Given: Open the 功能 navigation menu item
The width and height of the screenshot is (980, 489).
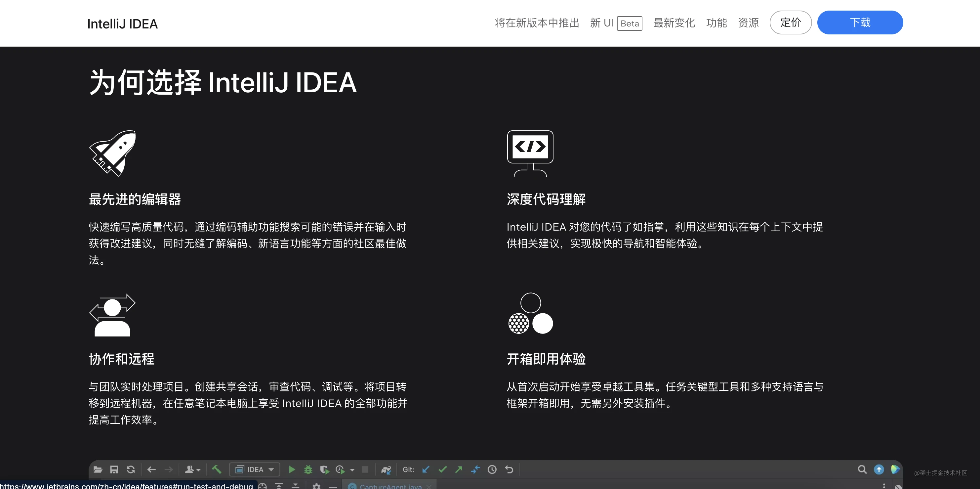Looking at the screenshot, I should [716, 23].
